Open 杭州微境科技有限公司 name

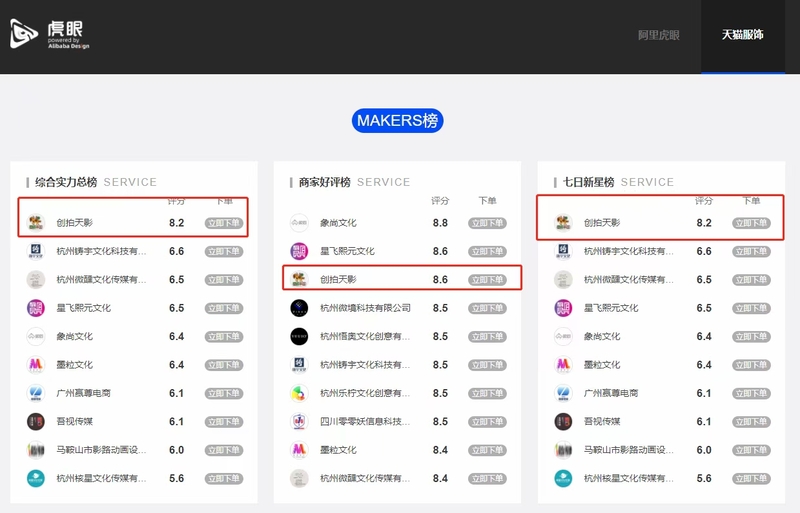pos(365,308)
